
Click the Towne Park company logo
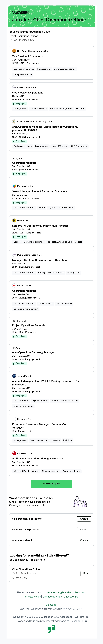pos(14,376)
